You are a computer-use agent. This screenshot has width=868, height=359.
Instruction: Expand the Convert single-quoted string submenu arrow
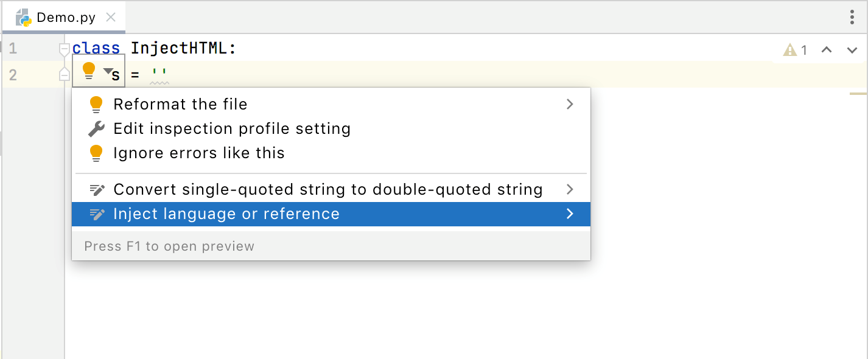(x=570, y=189)
